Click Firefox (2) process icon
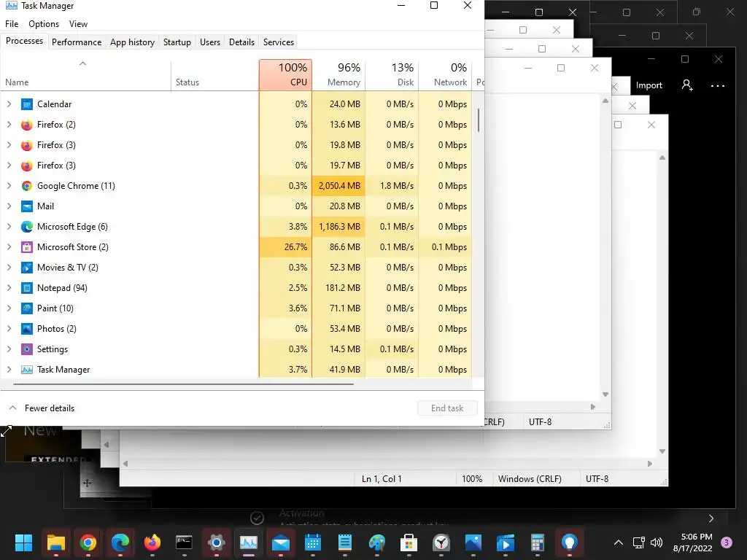Image resolution: width=747 pixels, height=560 pixels. [x=27, y=125]
